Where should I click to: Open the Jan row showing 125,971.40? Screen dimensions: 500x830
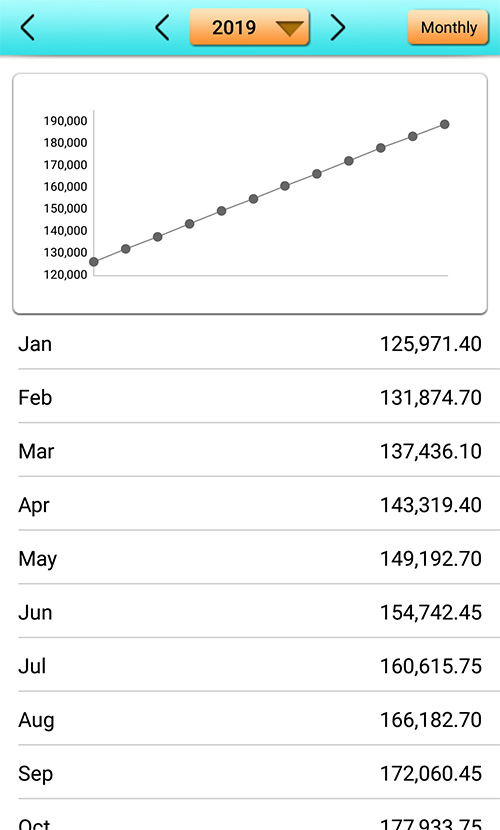250,344
